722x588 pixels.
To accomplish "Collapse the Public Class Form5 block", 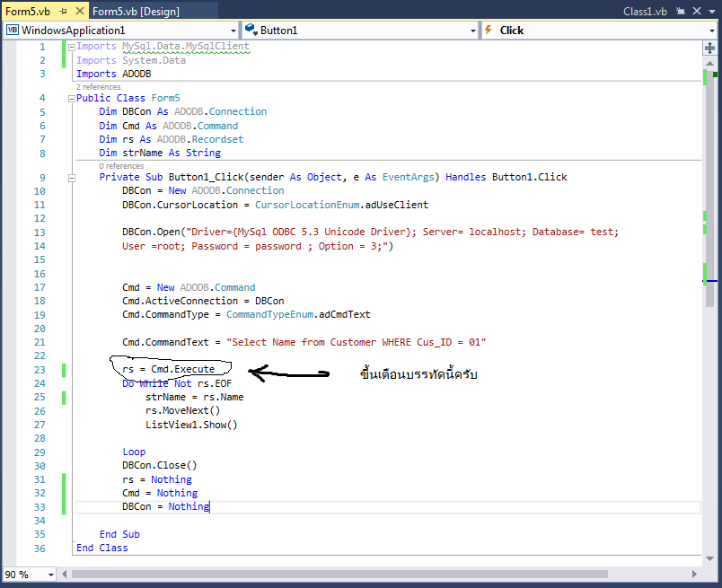I will click(71, 99).
